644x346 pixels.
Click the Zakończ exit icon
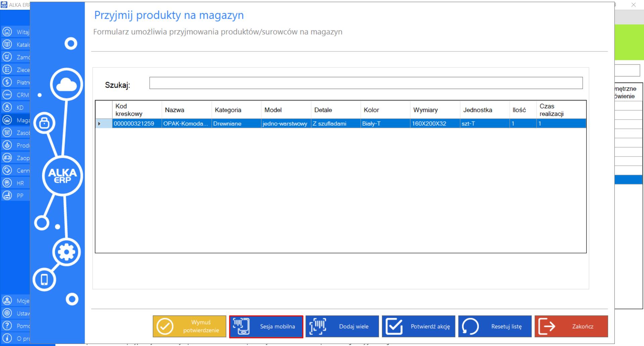[547, 327]
